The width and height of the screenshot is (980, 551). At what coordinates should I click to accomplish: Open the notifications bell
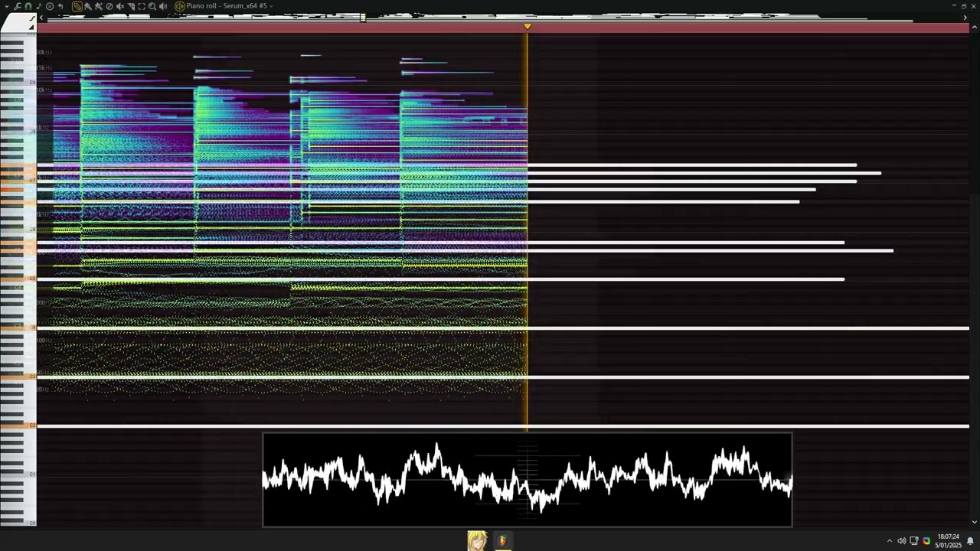pyautogui.click(x=970, y=541)
